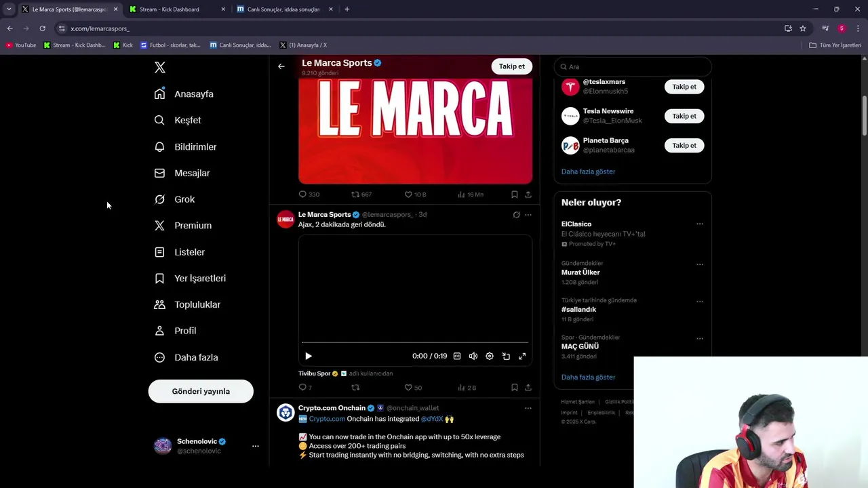Open MAÇ GÜNÜ trend options

[700, 338]
